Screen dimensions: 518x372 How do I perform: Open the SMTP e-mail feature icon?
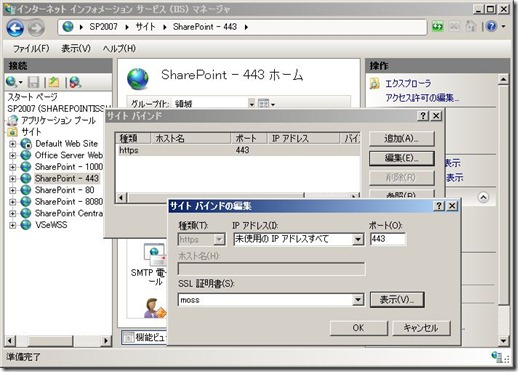point(154,256)
